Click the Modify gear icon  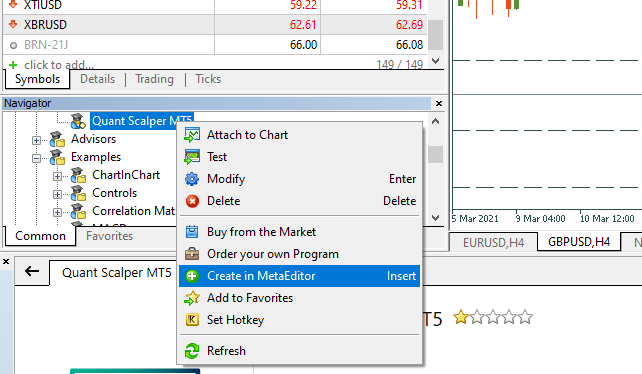pyautogui.click(x=192, y=179)
